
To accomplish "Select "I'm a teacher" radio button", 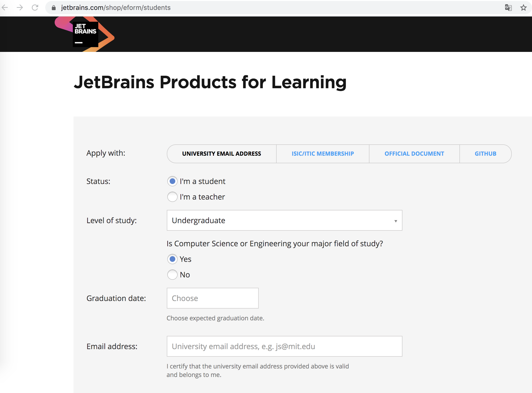I will click(x=172, y=197).
